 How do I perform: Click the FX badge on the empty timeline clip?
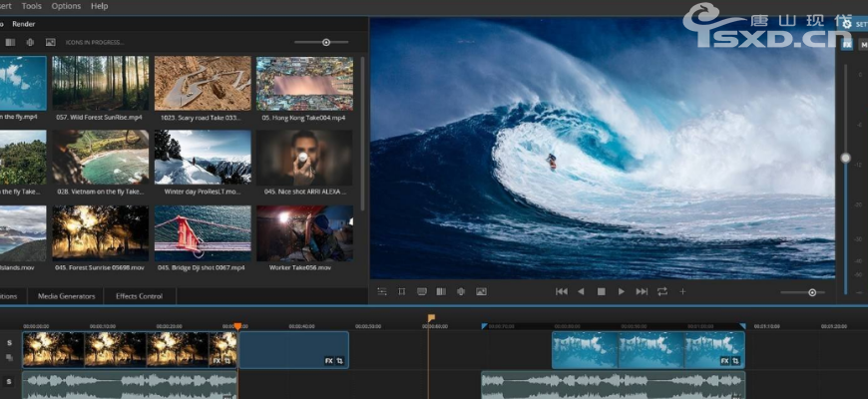coord(328,360)
